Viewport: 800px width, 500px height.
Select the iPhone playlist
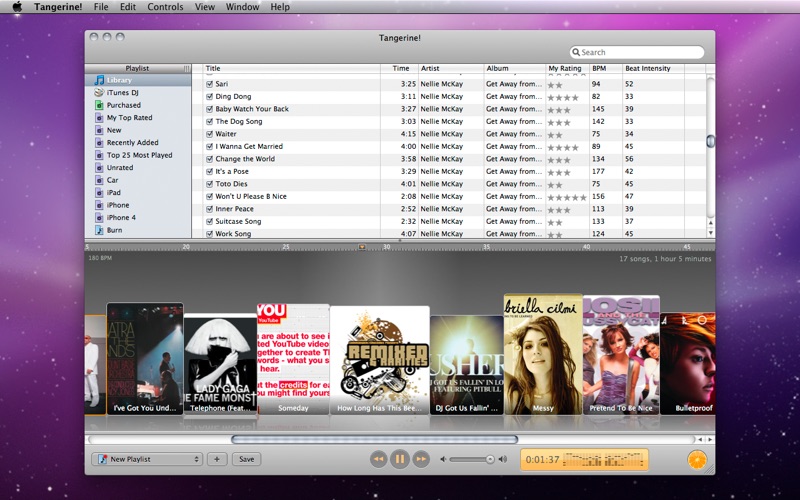(138, 205)
